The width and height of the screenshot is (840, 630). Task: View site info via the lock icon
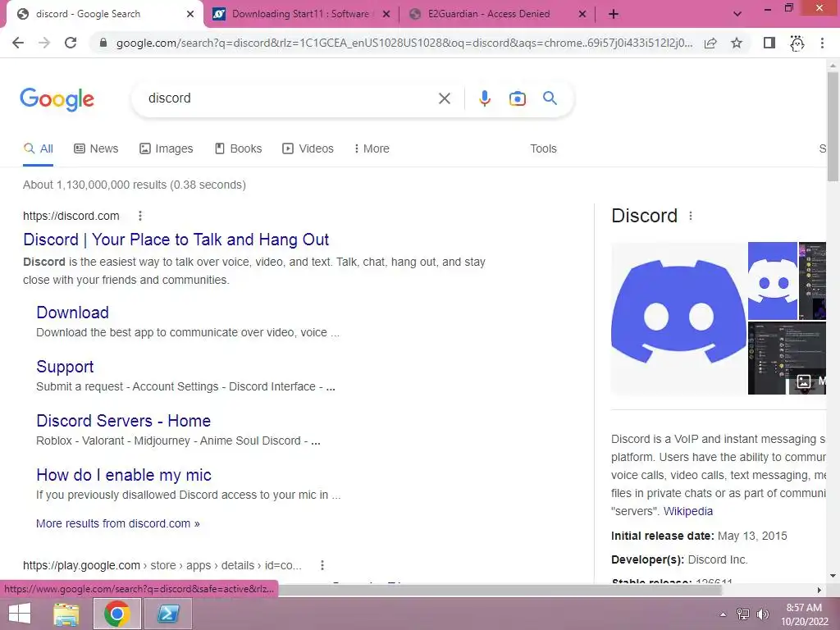click(x=103, y=43)
